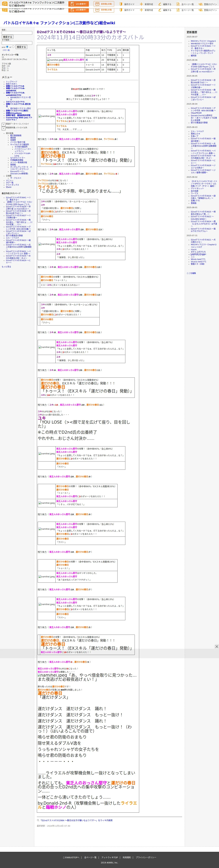
Task: Open the 会議室 board link
Action: [13, 140]
